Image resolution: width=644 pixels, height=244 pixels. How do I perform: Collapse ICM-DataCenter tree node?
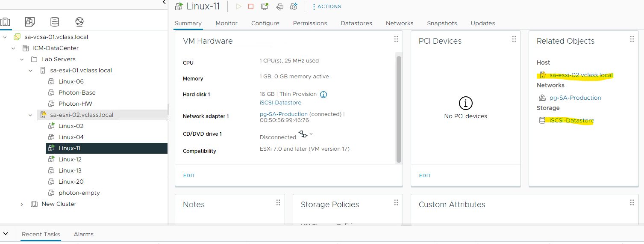point(14,48)
